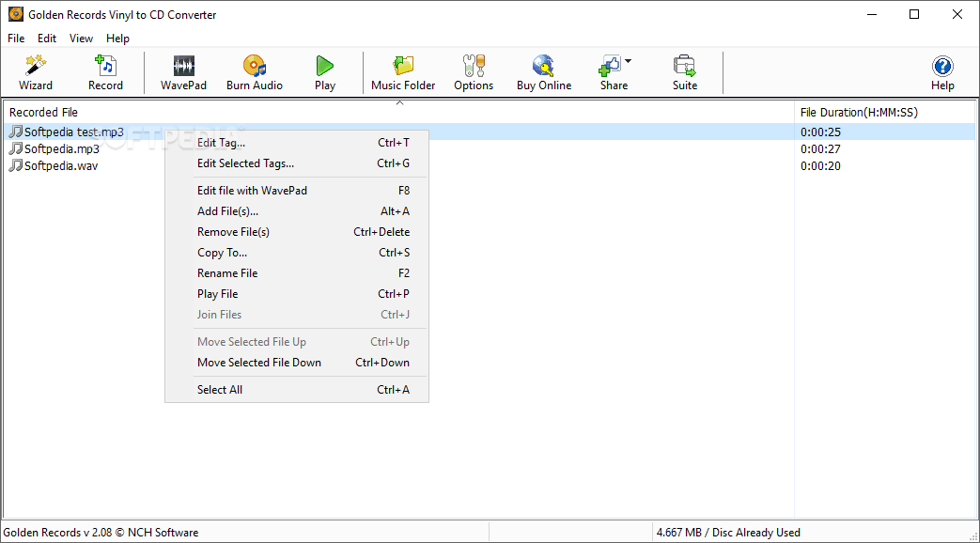Maximize the Golden Records window
Screen dimensions: 980x543
click(913, 14)
